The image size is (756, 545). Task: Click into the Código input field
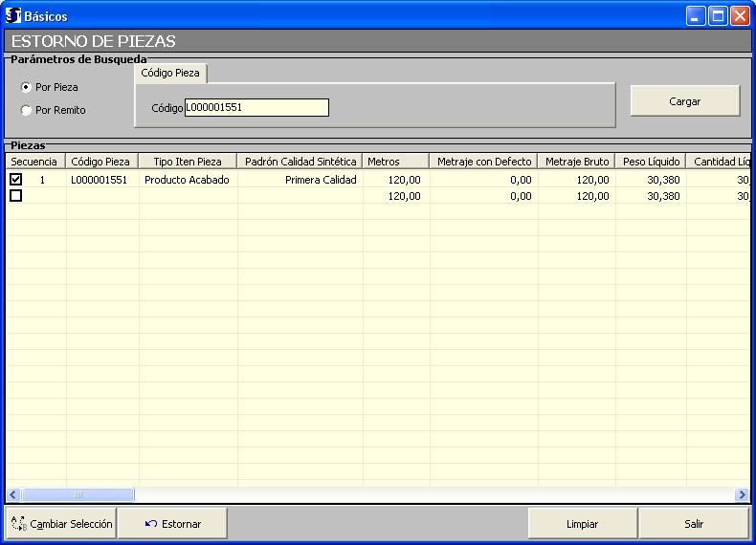click(256, 108)
